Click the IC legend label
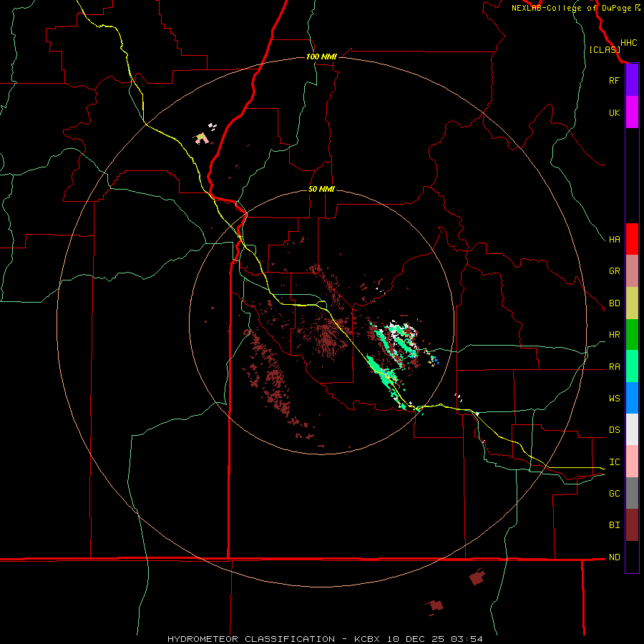Image resolution: width=644 pixels, height=644 pixels. pyautogui.click(x=614, y=462)
